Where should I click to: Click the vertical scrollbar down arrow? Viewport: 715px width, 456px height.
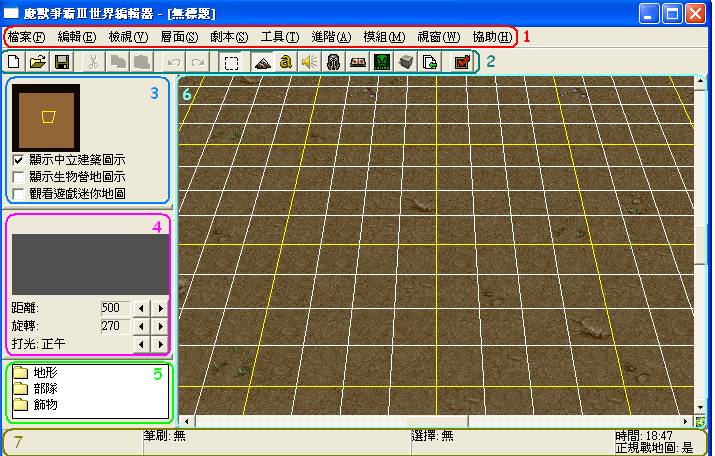[700, 407]
